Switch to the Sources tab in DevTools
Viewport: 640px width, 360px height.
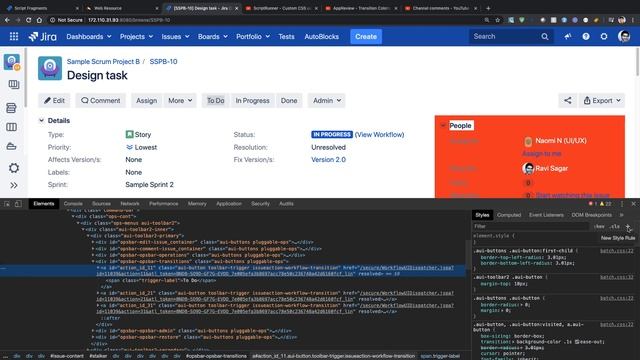pos(101,204)
